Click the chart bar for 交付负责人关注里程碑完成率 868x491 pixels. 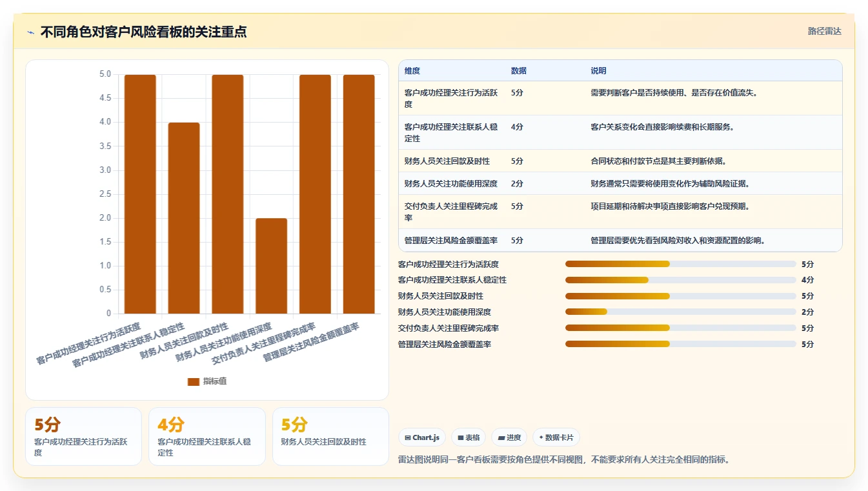315,194
